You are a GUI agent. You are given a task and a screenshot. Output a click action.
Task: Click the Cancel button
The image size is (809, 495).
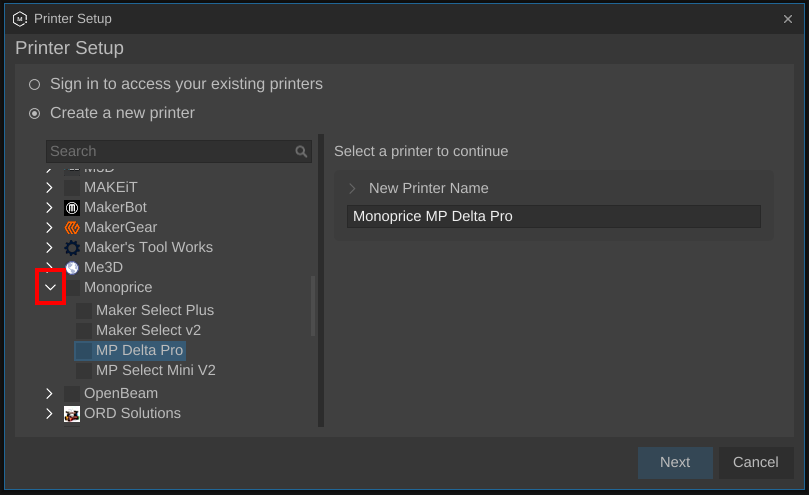[756, 462]
